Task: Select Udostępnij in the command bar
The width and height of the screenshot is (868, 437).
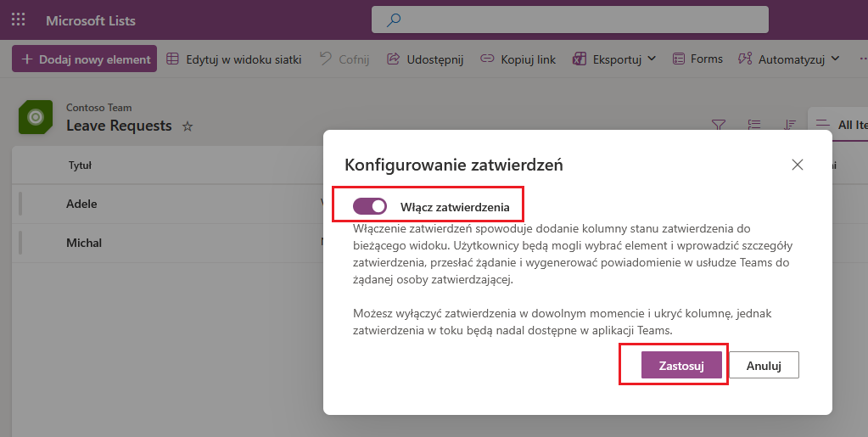Action: (x=425, y=59)
